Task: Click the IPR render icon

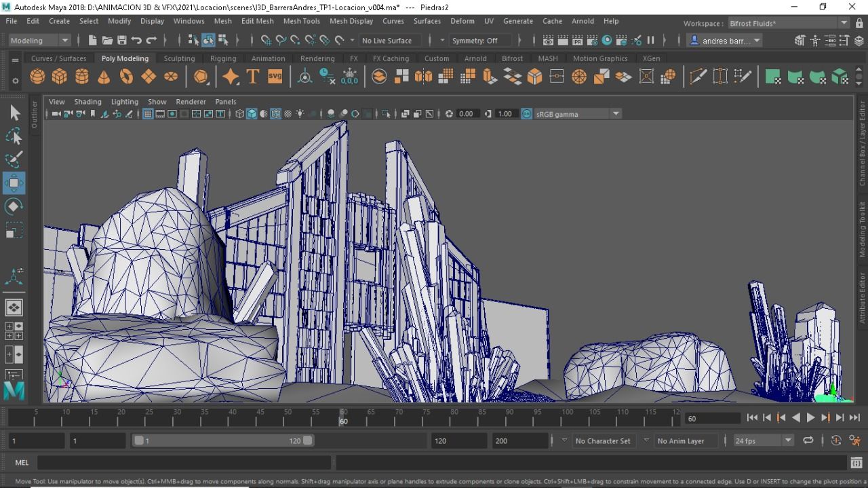Action: click(577, 41)
